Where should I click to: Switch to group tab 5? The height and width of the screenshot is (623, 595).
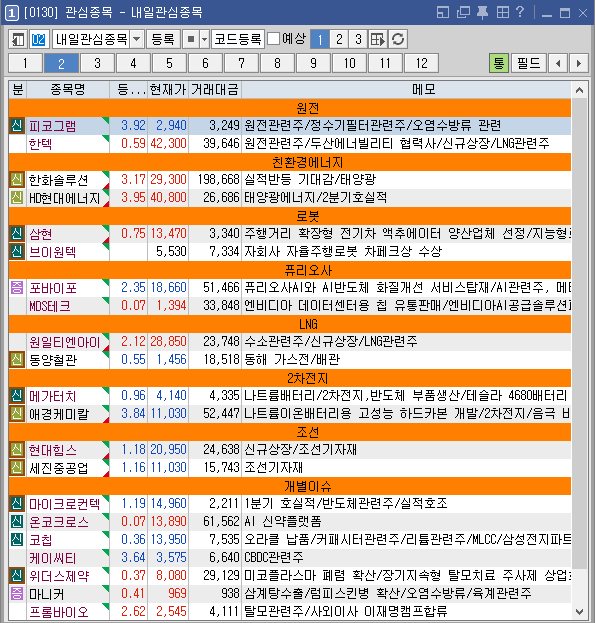tap(169, 63)
